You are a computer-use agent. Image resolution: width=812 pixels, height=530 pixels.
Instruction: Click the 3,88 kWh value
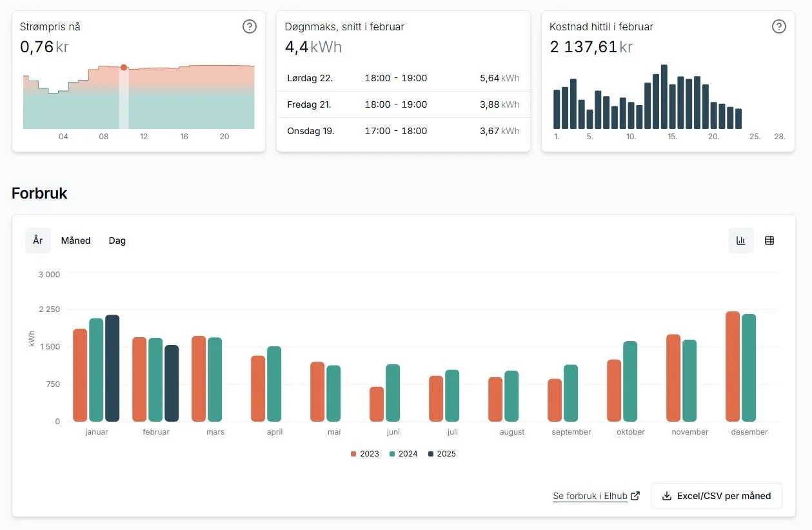pos(499,104)
